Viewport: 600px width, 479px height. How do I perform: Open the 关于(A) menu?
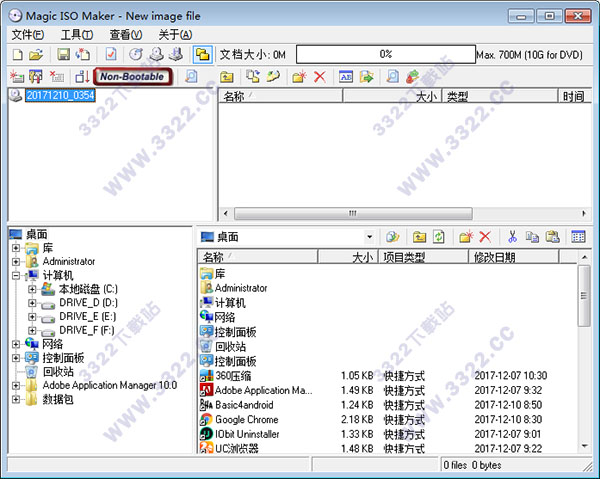point(175,35)
